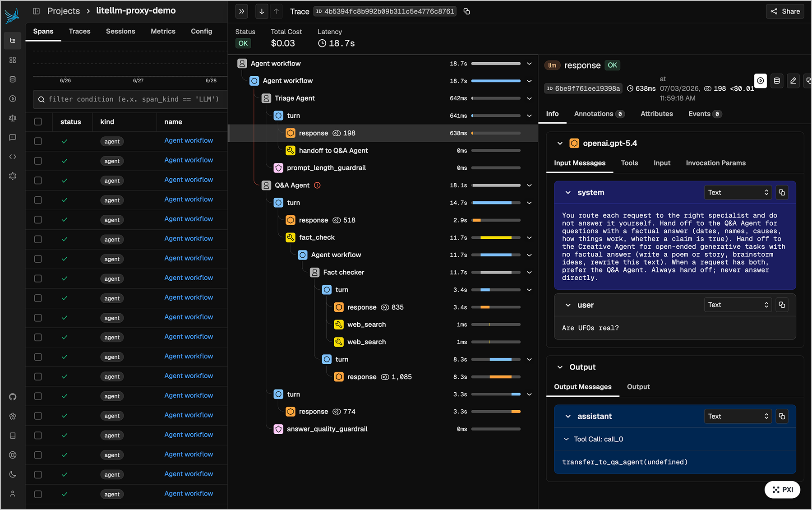Open the grid apps icon in left sidebar

(x=13, y=60)
